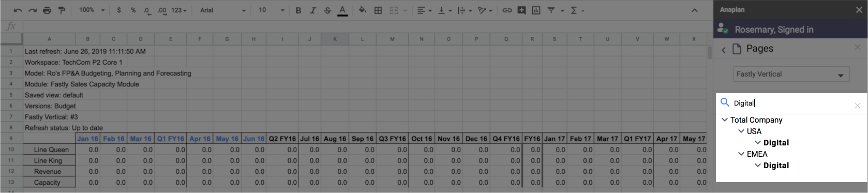
Task: Click the signed-in user icon
Action: point(723,29)
